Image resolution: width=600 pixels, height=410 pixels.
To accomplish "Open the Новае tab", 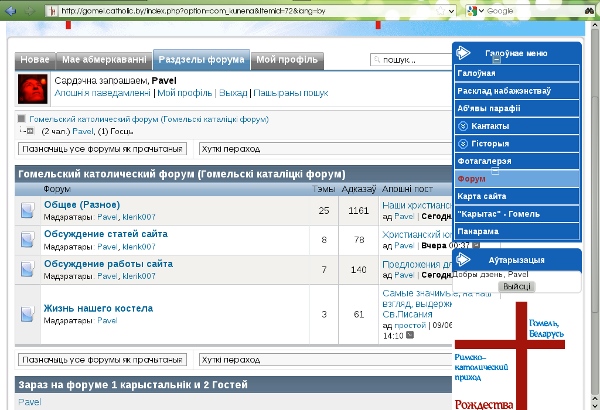I will pyautogui.click(x=35, y=60).
